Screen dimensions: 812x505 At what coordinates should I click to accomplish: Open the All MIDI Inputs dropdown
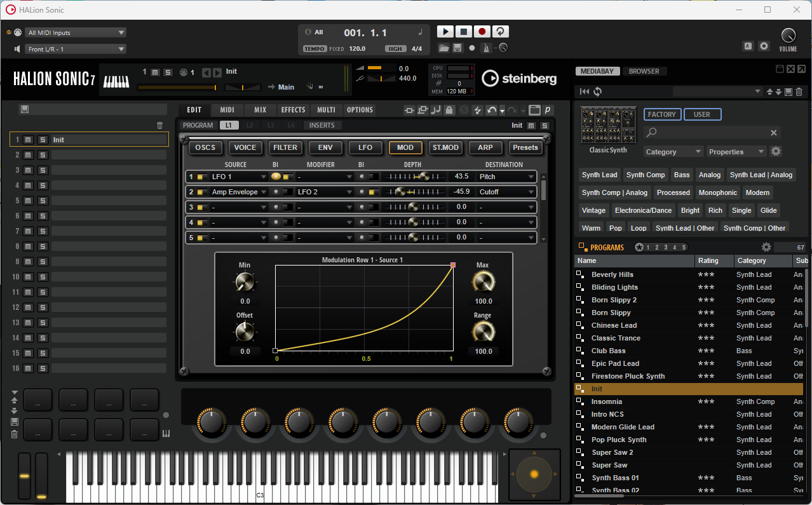pos(76,32)
